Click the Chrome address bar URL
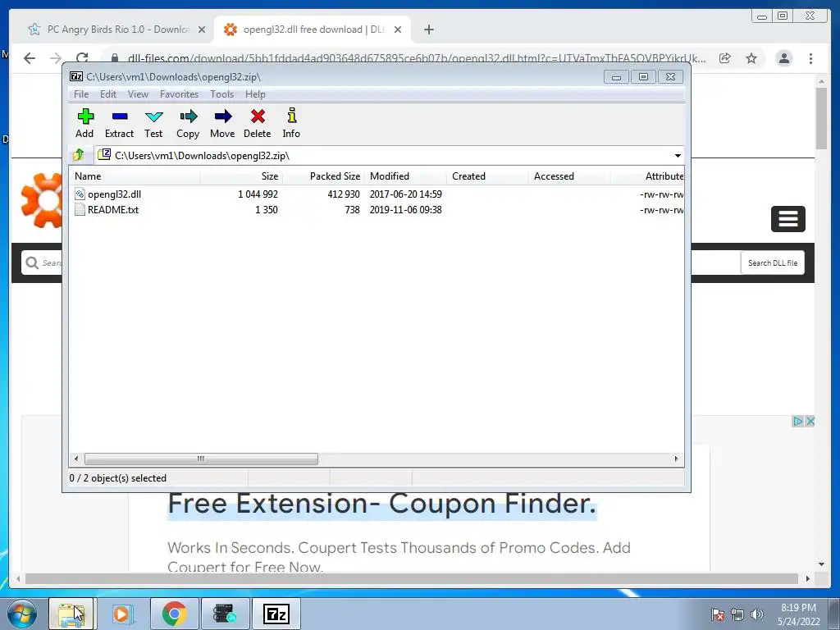The image size is (840, 630). coord(417,58)
